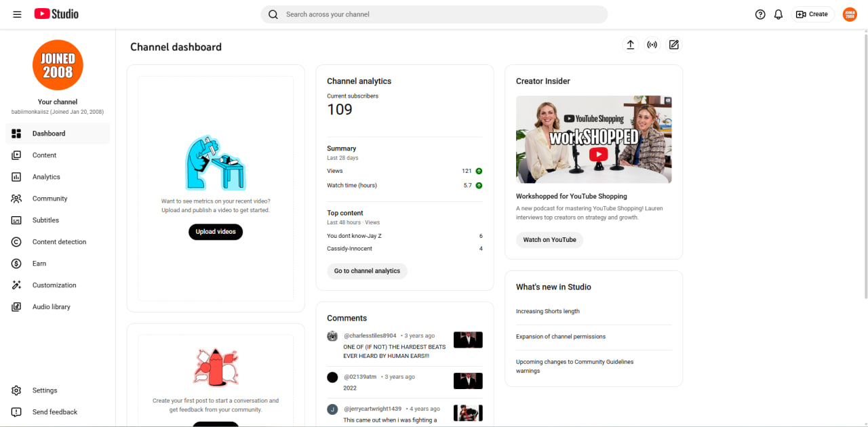
Task: Open top content Cassidy-Innocent
Action: click(405, 249)
